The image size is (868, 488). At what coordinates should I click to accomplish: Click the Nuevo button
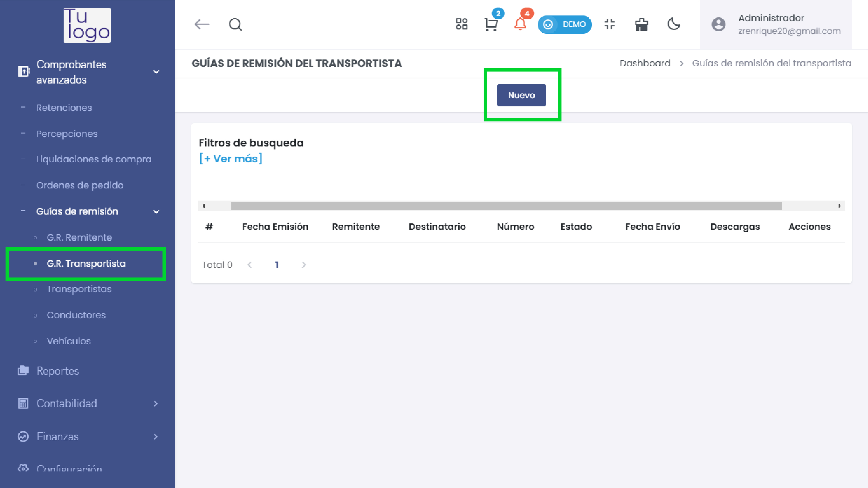521,95
